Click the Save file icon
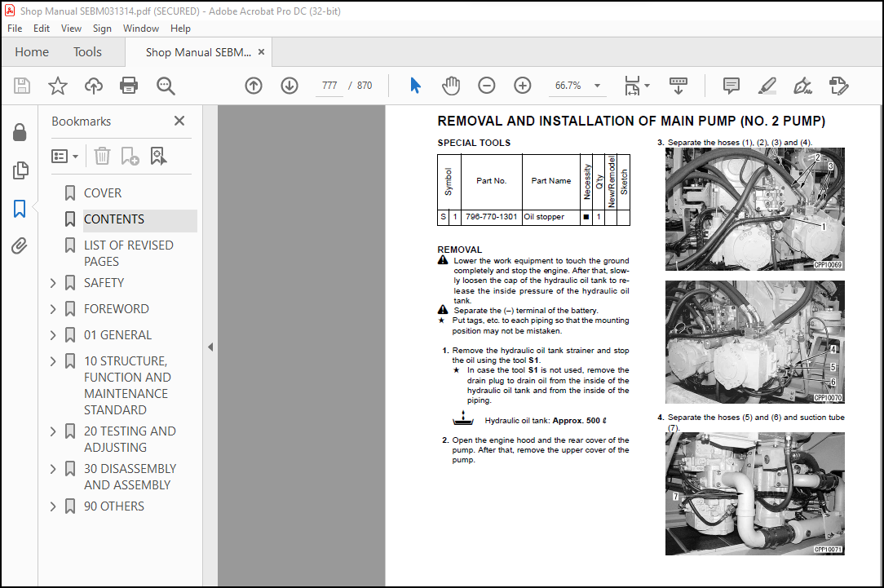Viewport: 884px width, 588px height. 22,86
